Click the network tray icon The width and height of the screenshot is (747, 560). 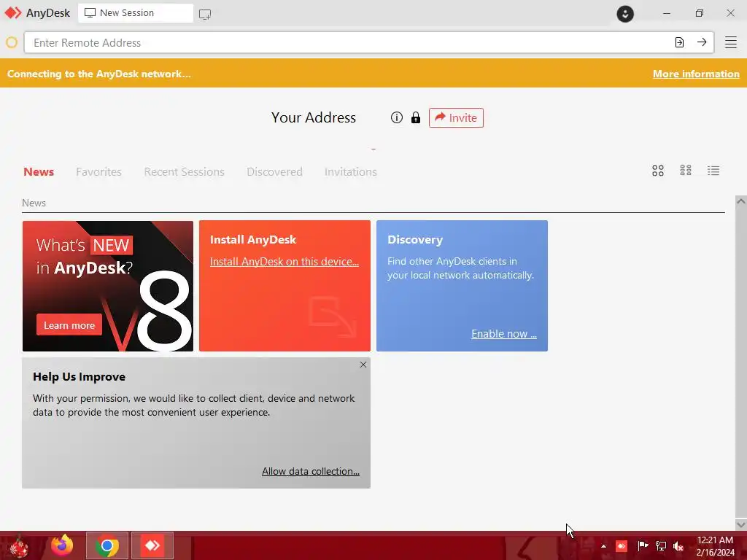coord(660,545)
